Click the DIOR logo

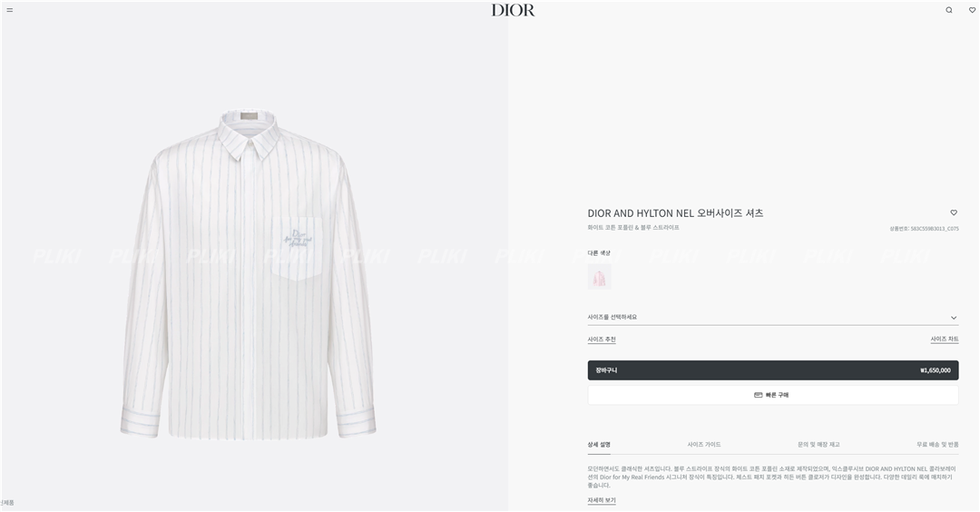pyautogui.click(x=513, y=10)
